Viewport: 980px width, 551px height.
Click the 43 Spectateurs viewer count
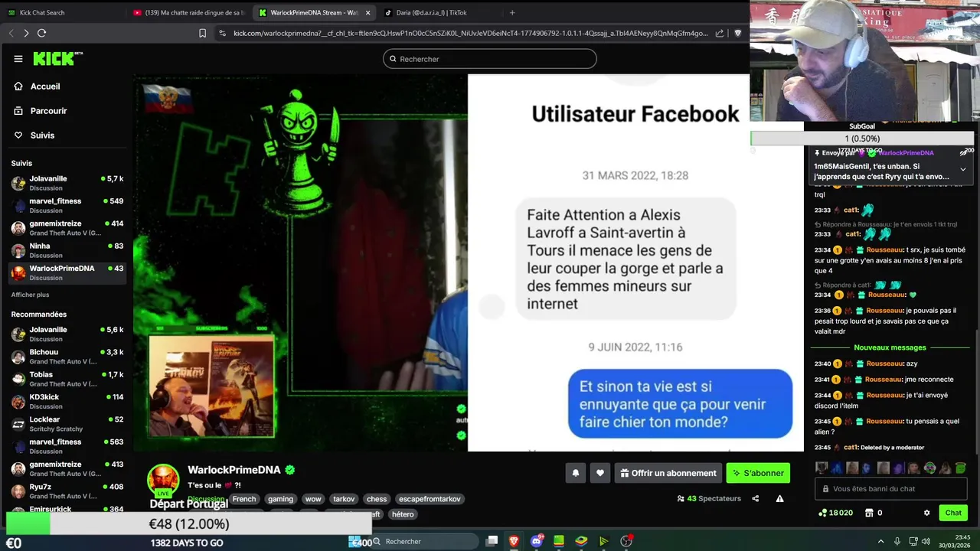click(709, 498)
